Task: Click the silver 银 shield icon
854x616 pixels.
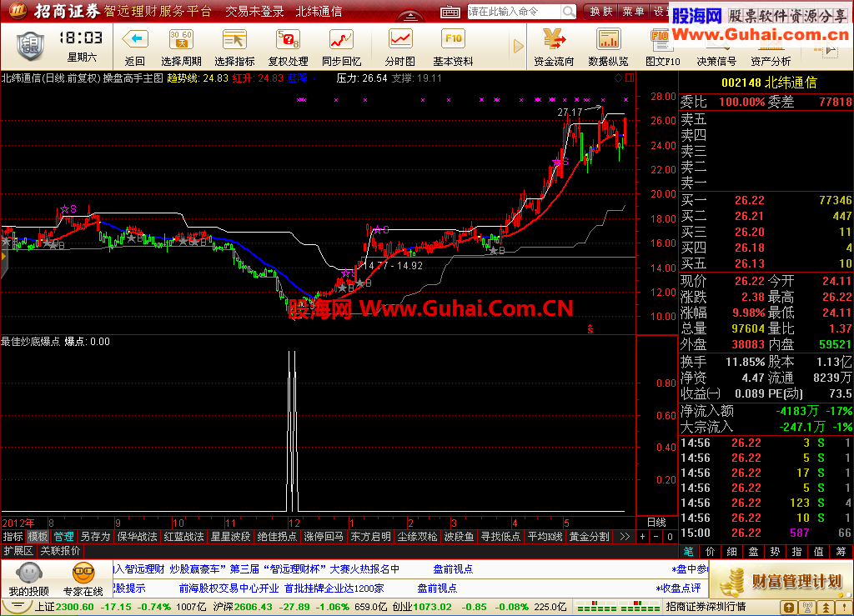Action: [30, 47]
